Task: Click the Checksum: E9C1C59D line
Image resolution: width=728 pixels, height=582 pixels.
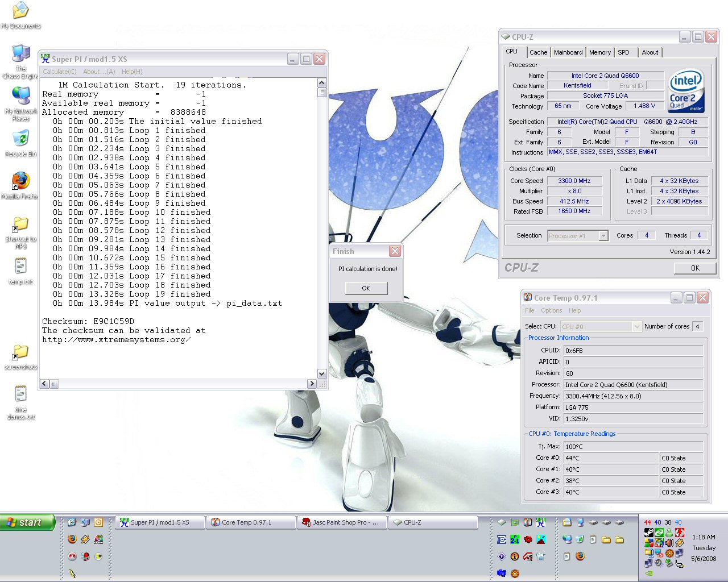Action: [x=88, y=321]
